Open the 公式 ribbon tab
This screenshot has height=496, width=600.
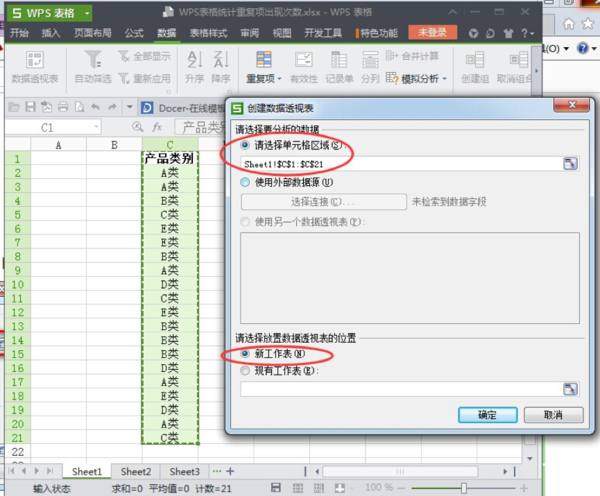pos(134,33)
